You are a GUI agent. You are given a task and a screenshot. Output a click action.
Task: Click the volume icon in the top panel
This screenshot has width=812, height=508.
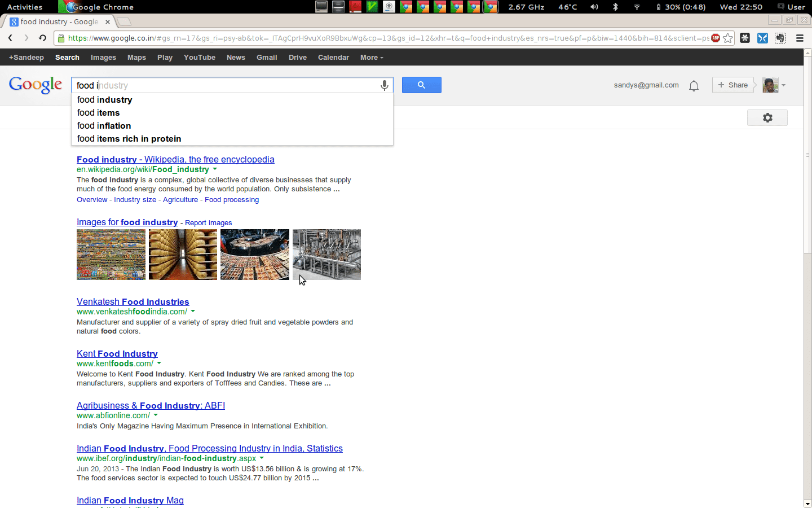tap(594, 7)
